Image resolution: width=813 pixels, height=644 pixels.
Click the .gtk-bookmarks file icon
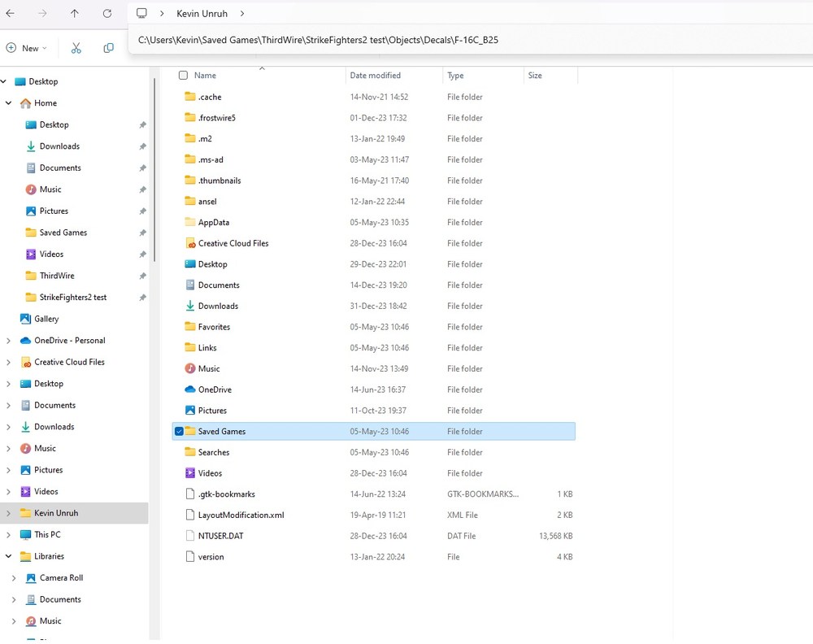(190, 494)
